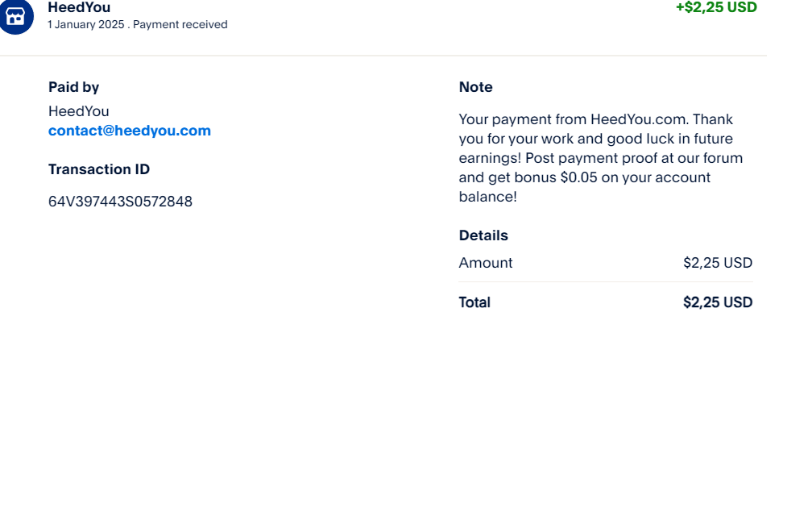812x508 pixels.
Task: Click the Details heading
Action: click(483, 235)
